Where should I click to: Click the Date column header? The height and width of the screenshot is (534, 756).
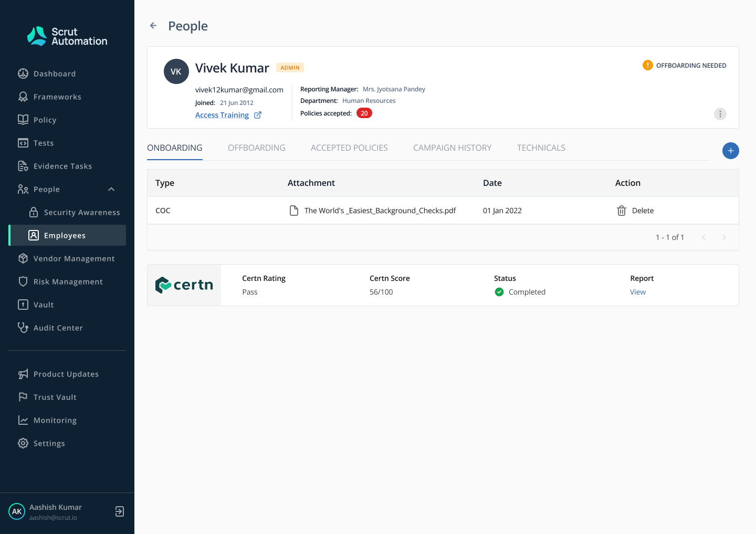click(x=492, y=183)
